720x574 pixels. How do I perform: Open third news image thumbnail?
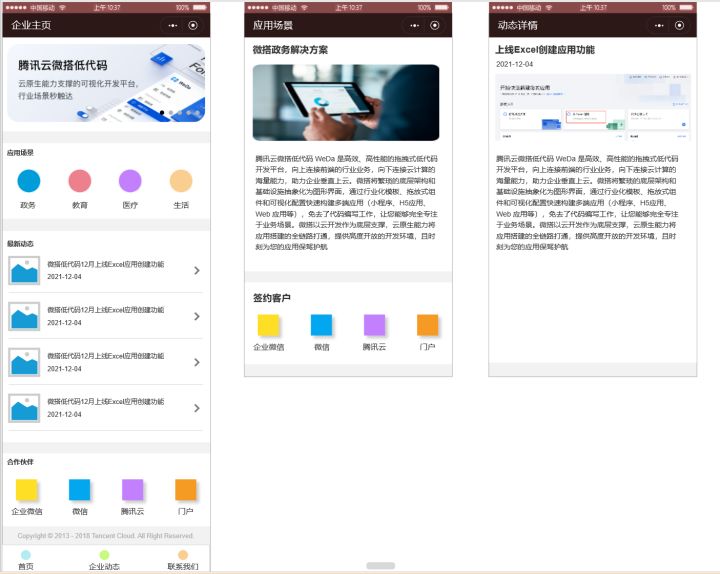24,362
